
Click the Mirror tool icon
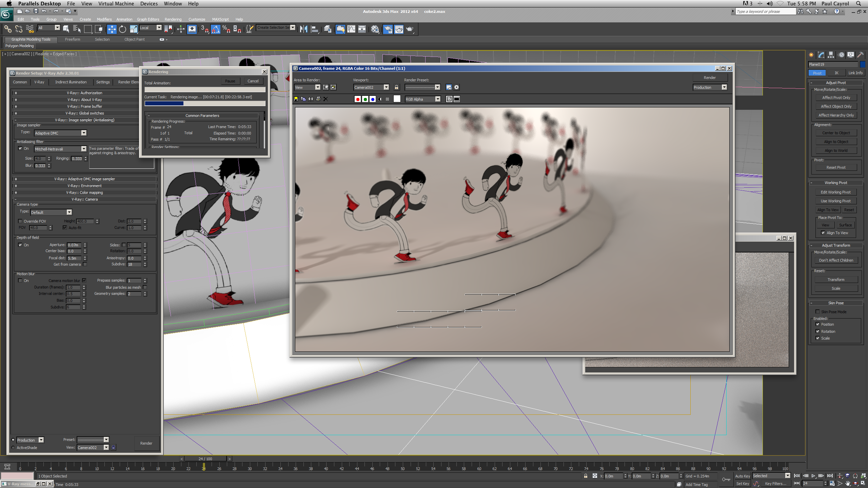303,29
